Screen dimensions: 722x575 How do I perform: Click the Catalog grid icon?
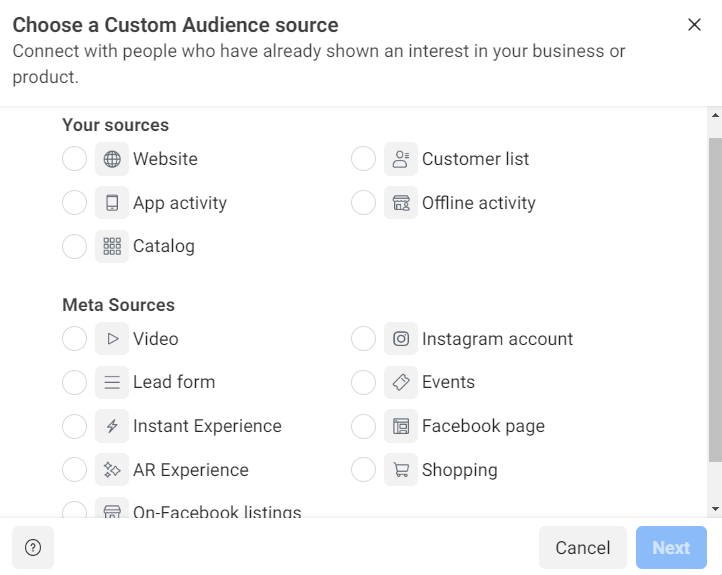[112, 246]
